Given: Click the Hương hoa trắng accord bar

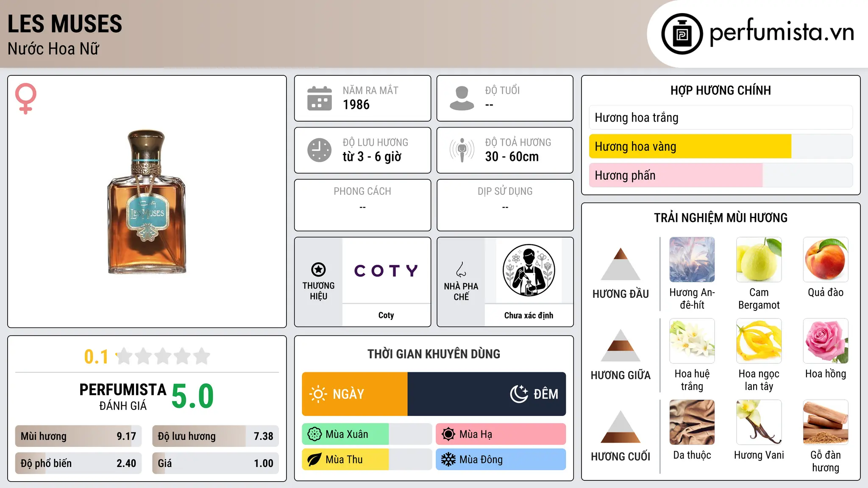Looking at the screenshot, I should [x=721, y=117].
